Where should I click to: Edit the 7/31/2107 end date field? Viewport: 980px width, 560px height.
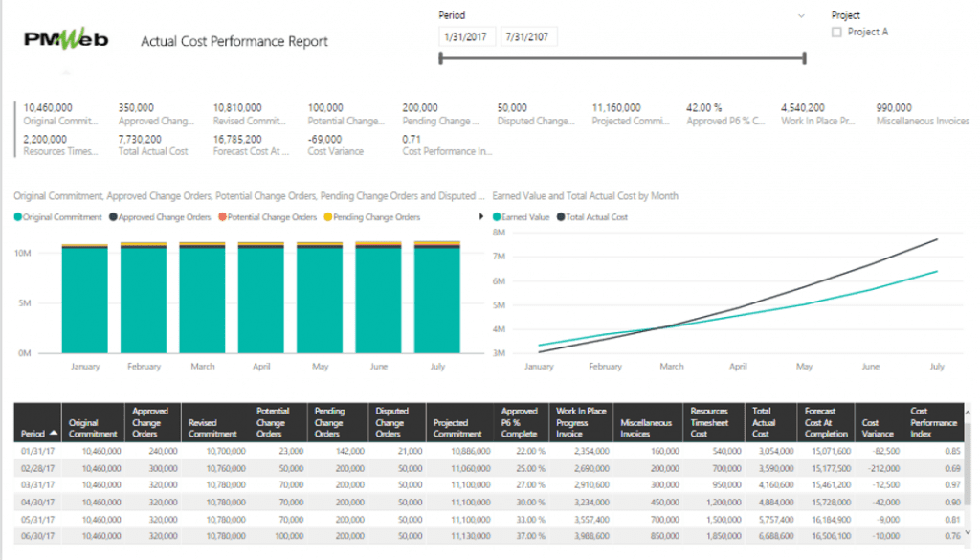point(528,37)
